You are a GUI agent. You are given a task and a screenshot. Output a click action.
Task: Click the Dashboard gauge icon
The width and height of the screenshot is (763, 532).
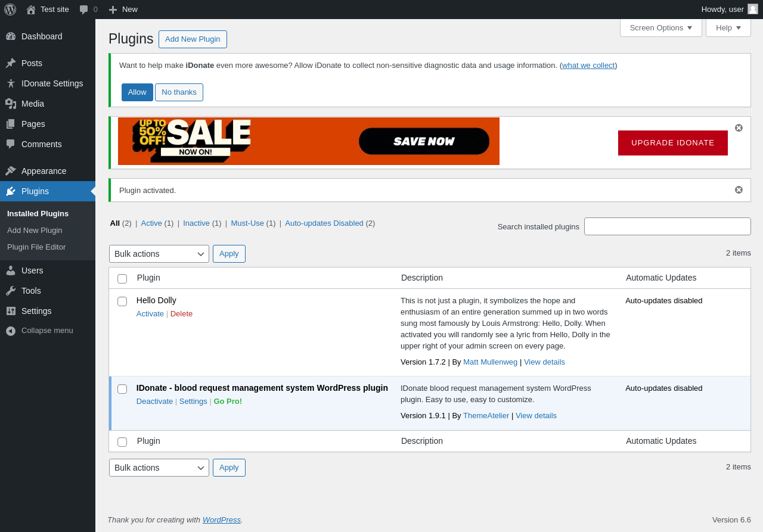pos(11,36)
